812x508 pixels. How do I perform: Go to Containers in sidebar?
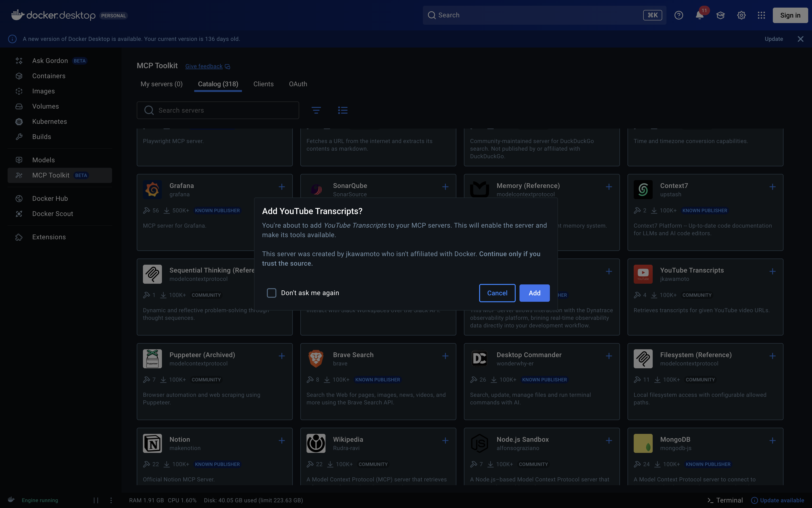pyautogui.click(x=60, y=76)
